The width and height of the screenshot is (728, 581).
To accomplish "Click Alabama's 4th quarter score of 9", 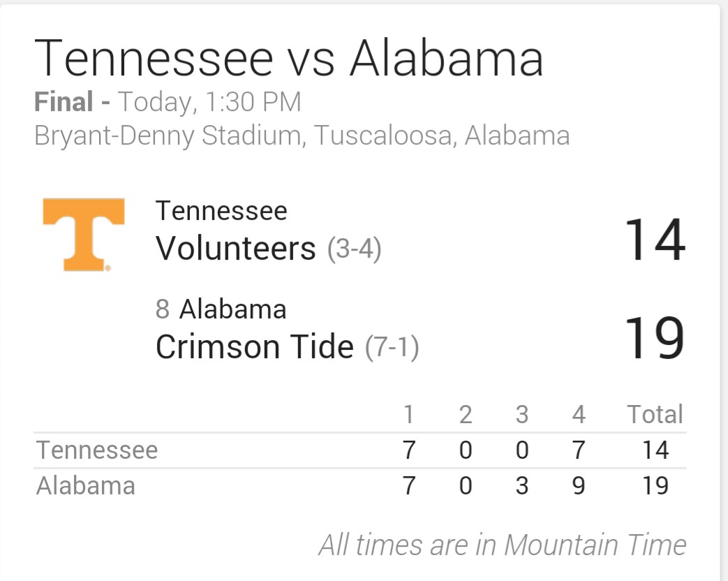I will tap(579, 486).
